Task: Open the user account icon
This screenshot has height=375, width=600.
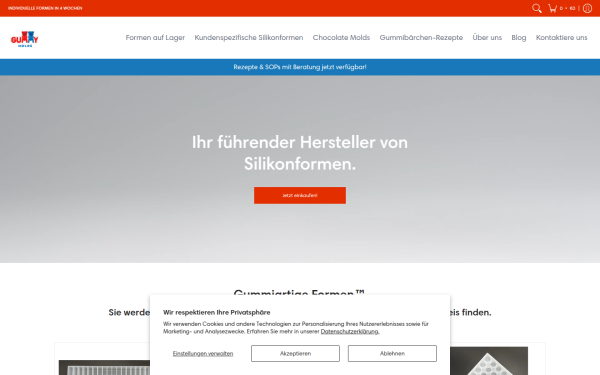Action: click(587, 8)
